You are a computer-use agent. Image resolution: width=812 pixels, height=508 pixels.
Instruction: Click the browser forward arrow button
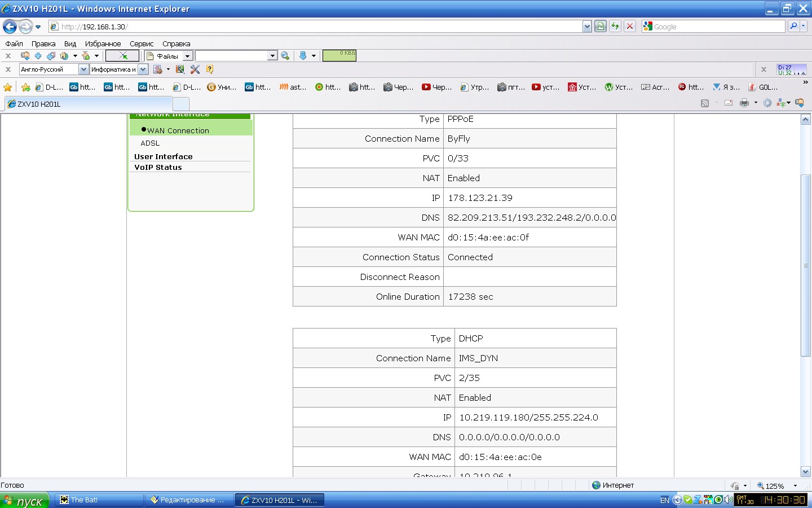pos(25,27)
